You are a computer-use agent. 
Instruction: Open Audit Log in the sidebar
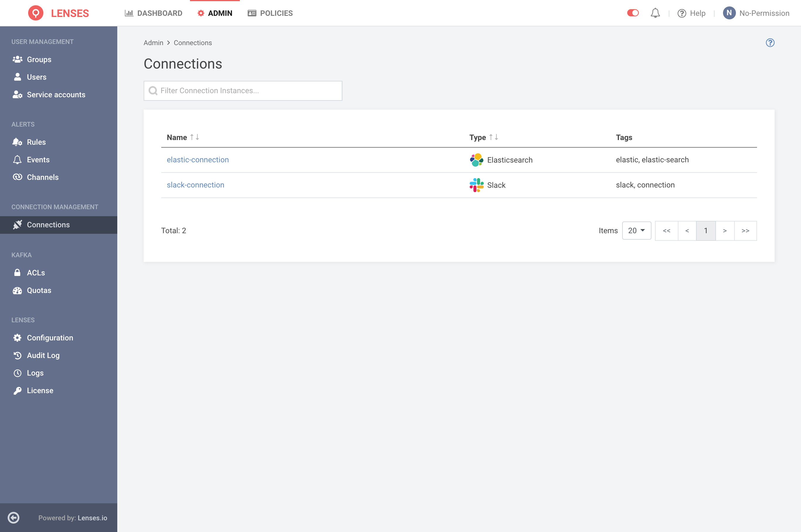point(43,355)
